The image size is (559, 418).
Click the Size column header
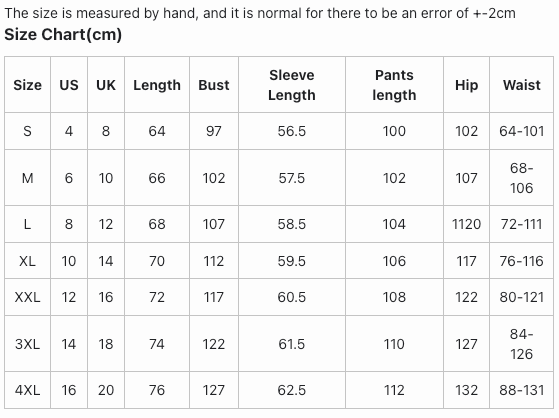(27, 85)
